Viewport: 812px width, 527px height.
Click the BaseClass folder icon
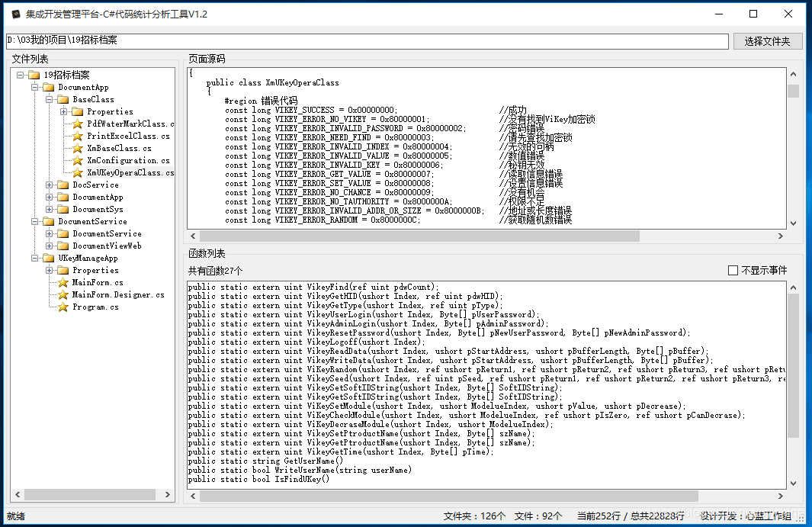click(63, 99)
